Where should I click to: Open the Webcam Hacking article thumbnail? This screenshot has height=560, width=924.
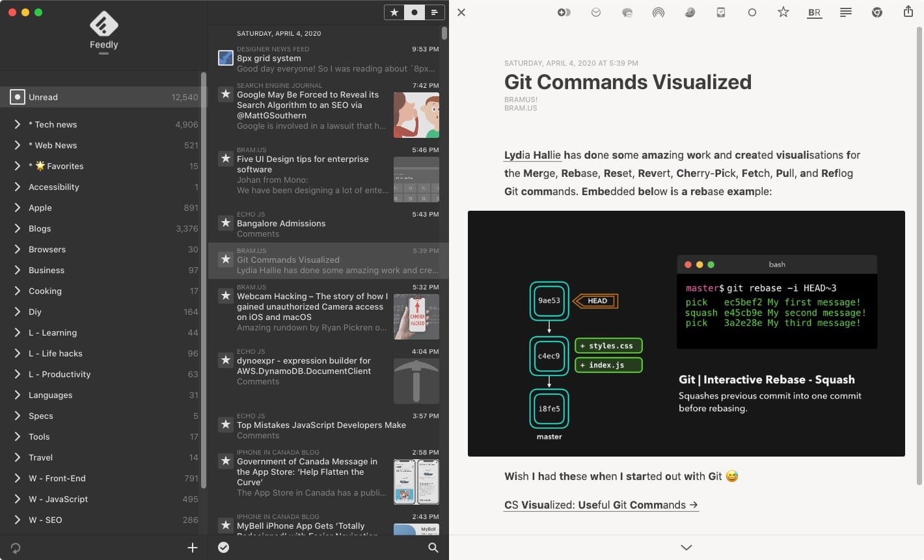pos(416,317)
